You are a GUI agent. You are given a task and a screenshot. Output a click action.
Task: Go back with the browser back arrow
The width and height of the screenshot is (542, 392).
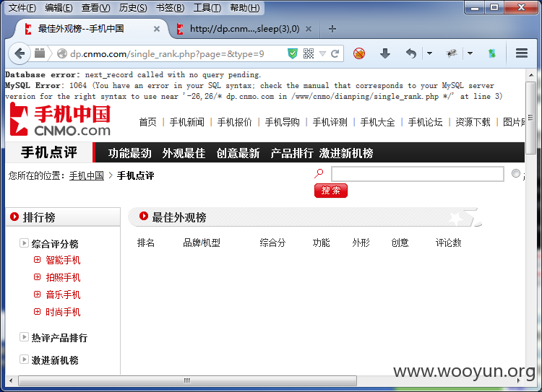20,53
